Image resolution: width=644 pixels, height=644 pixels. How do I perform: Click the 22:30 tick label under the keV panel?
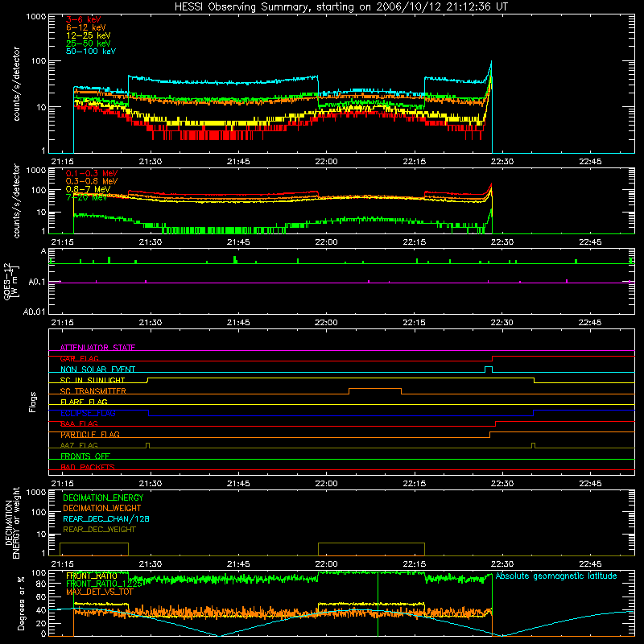click(x=502, y=162)
